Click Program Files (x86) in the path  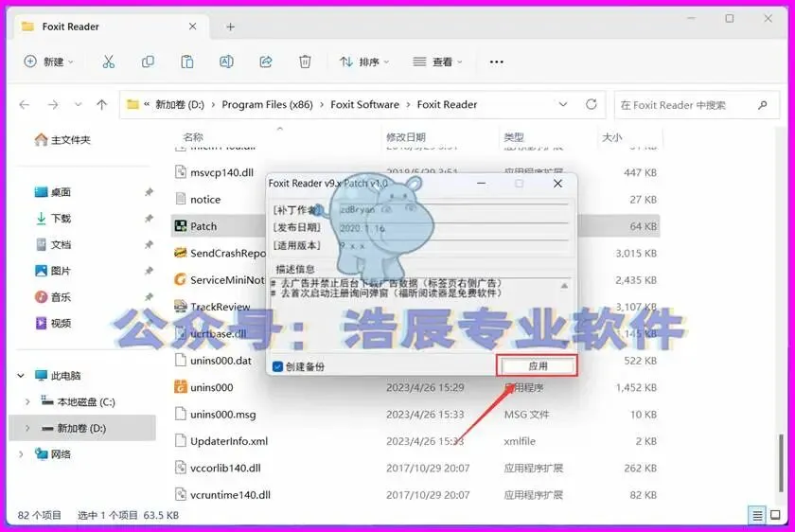[x=267, y=104]
